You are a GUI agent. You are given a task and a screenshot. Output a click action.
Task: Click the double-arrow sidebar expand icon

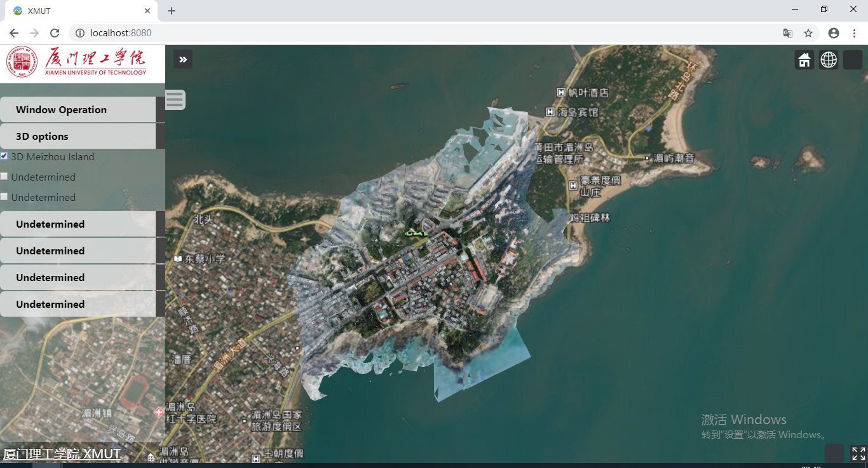pyautogui.click(x=183, y=59)
